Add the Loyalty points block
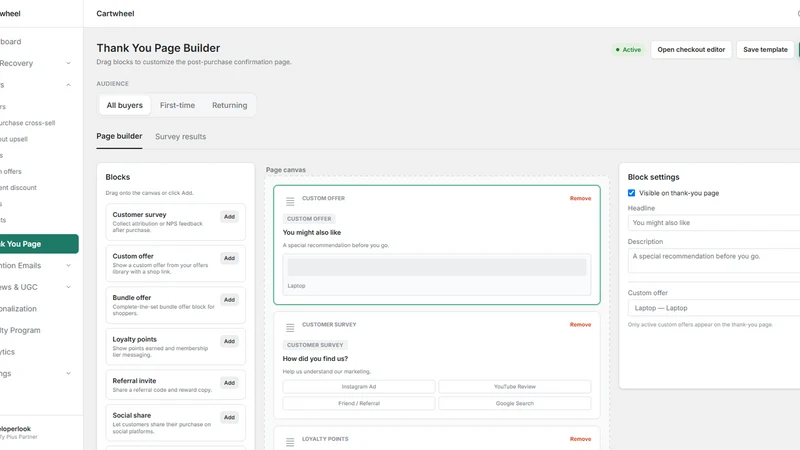 [230, 341]
